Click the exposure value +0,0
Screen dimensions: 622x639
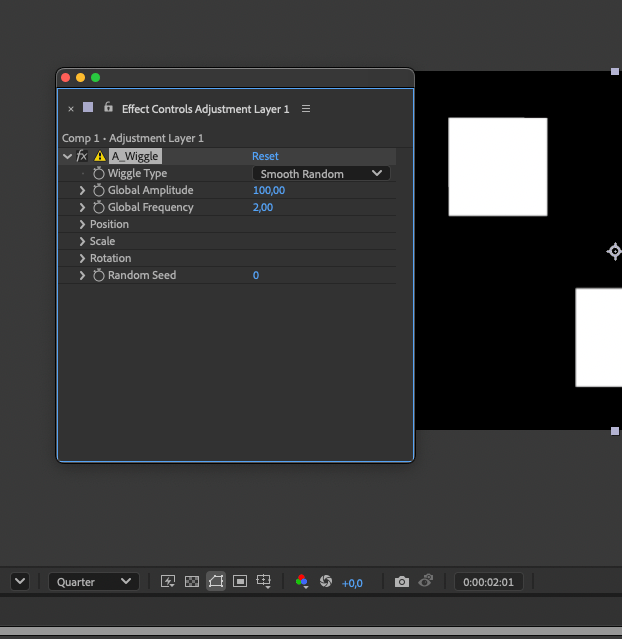coord(352,583)
